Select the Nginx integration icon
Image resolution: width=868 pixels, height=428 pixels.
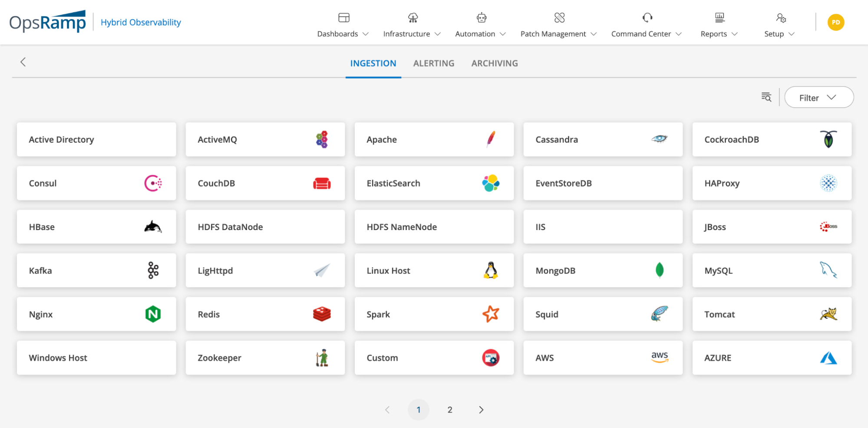(152, 314)
